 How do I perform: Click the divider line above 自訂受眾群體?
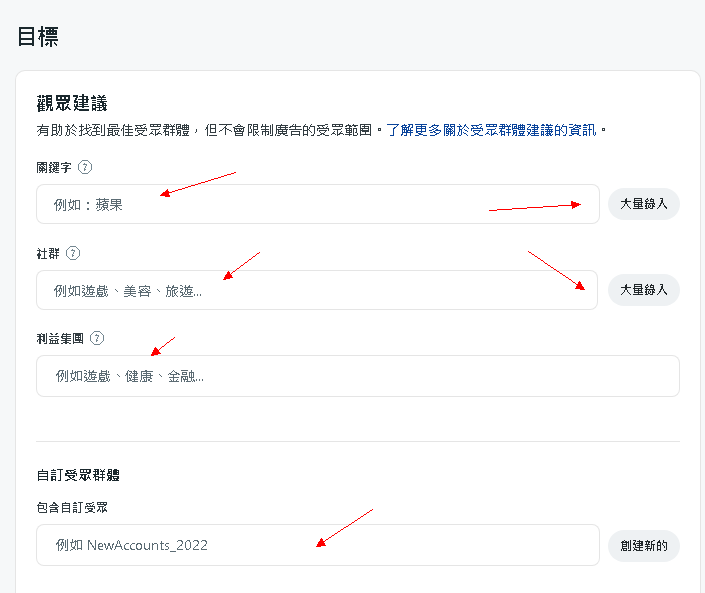[357, 441]
